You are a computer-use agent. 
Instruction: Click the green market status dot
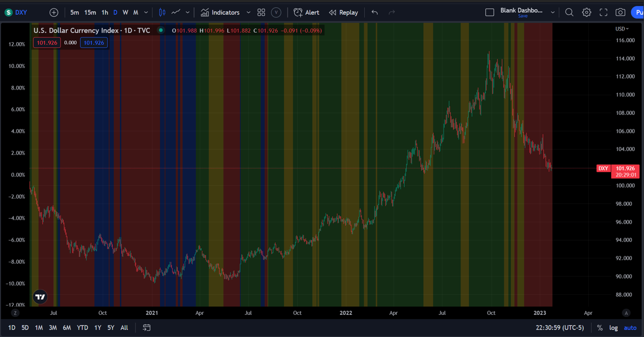(x=161, y=31)
